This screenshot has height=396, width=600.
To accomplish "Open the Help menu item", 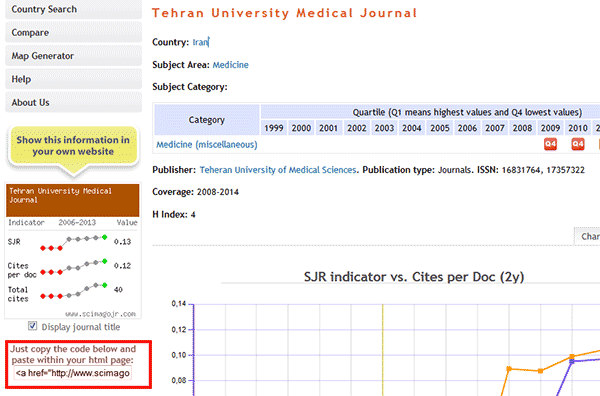I will [73, 79].
